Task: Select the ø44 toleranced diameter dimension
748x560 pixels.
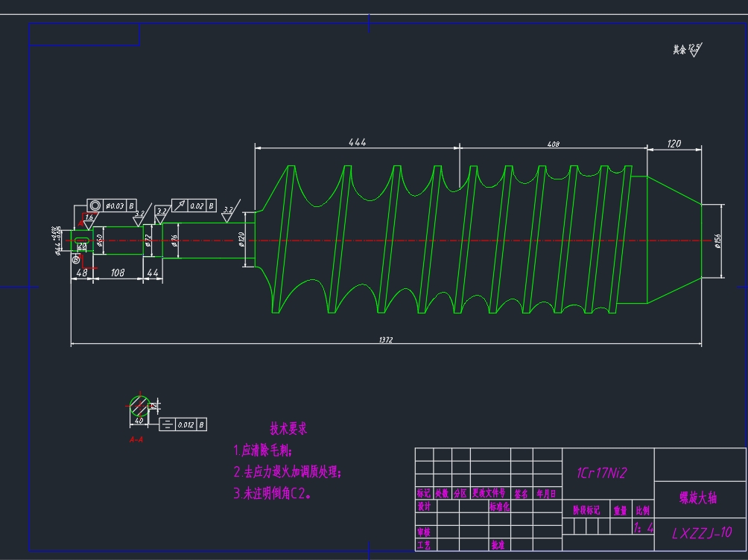Action: (57, 241)
